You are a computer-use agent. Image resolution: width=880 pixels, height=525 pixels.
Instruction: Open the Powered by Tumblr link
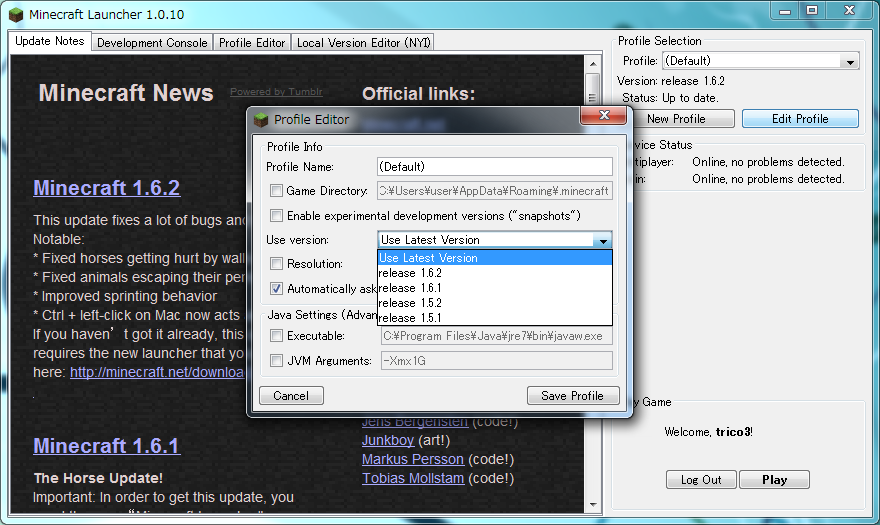point(276,92)
